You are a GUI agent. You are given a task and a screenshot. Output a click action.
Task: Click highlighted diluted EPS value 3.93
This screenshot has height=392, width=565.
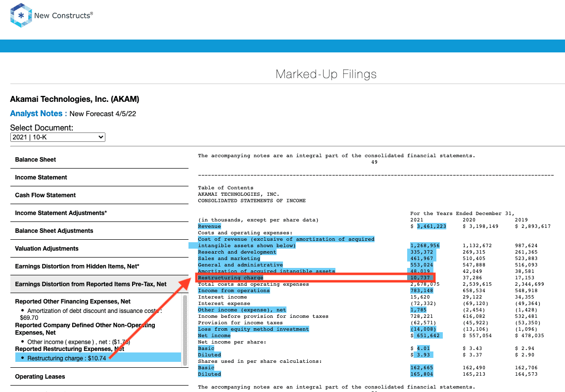click(x=424, y=355)
